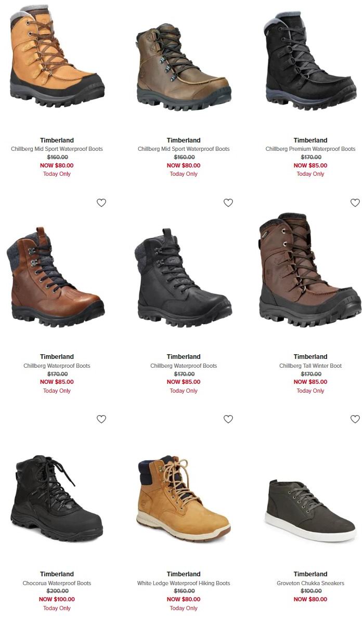Open Chillberg Premium Waterproof Boots title link

[x=310, y=149]
